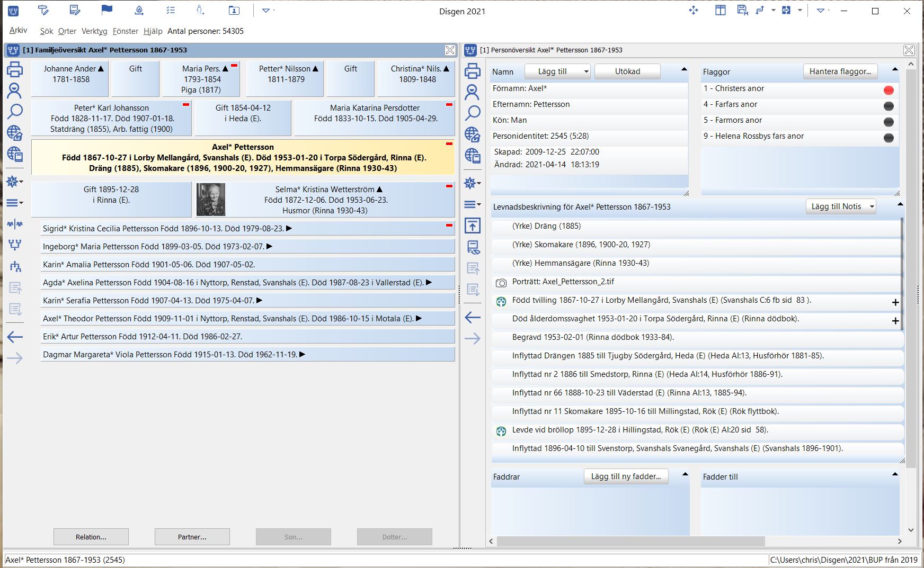Click the Hantera flaggor... button

[x=840, y=71]
